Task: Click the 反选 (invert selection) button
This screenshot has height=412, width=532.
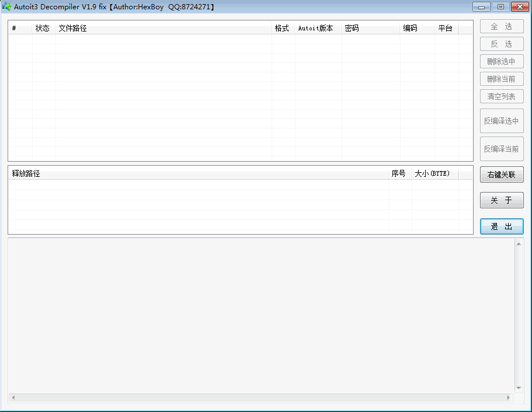Action: tap(502, 44)
